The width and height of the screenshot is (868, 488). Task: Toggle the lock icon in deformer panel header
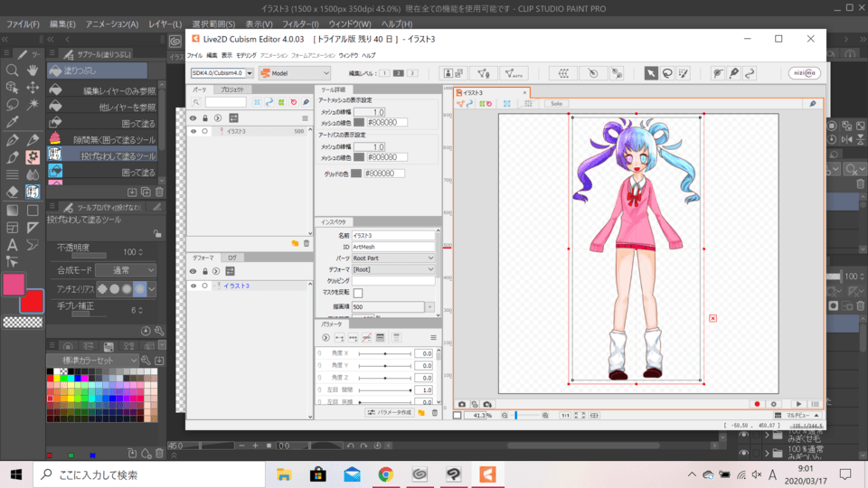[205, 271]
